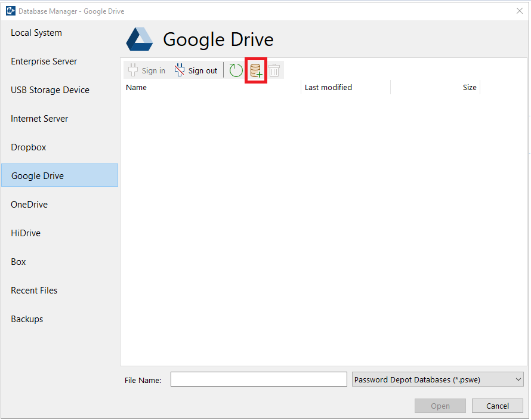Open the Internet Server section
This screenshot has height=420, width=531.
click(x=39, y=119)
